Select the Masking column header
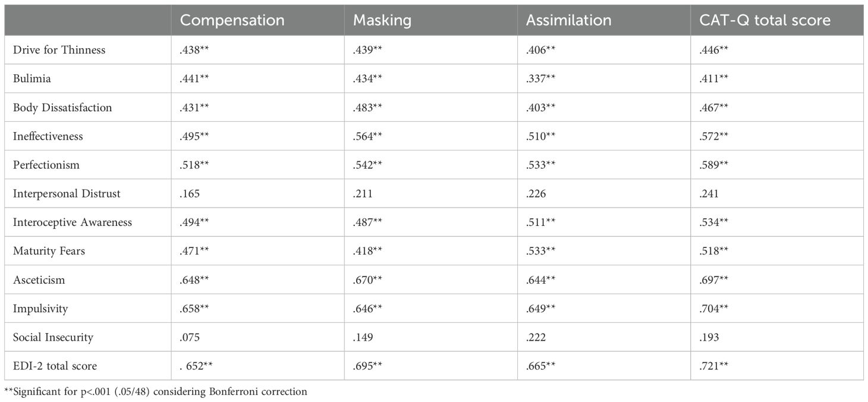This screenshot has height=402, width=868. (x=382, y=20)
